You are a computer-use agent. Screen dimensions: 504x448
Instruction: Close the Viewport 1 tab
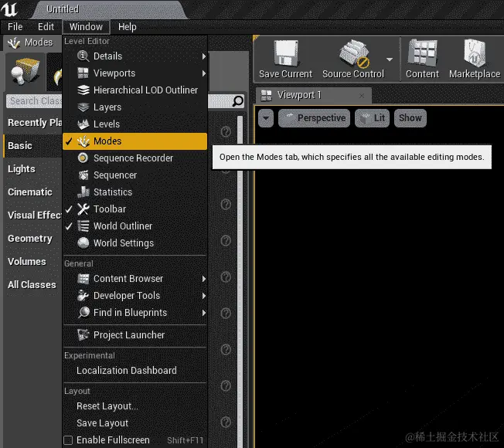(x=362, y=96)
